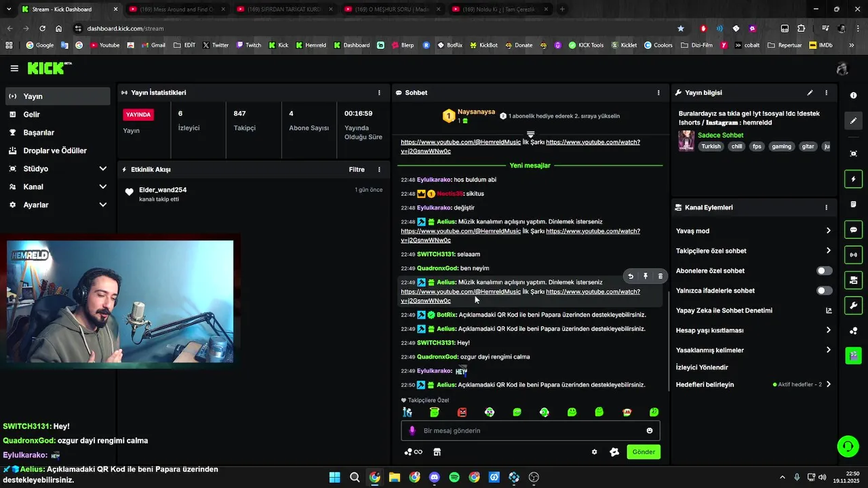Reply to the hovered Aelius message
Image resolution: width=868 pixels, height=488 pixels.
[x=631, y=277]
